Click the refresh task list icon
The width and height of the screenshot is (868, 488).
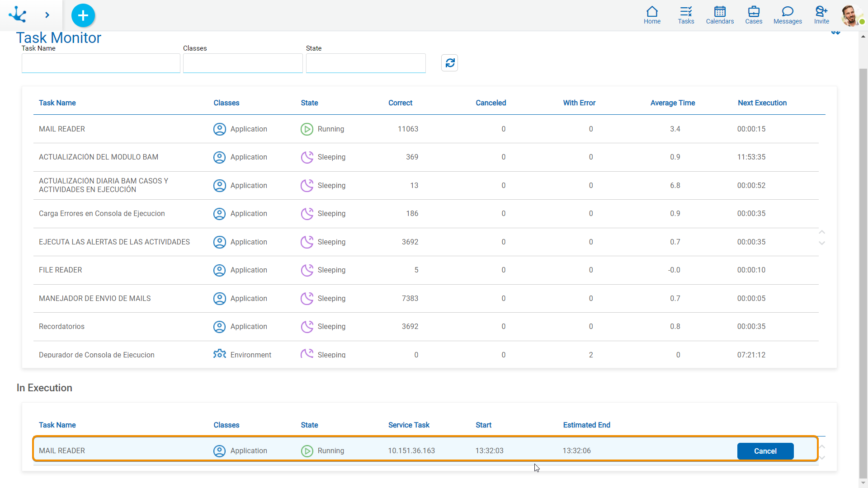coord(450,63)
